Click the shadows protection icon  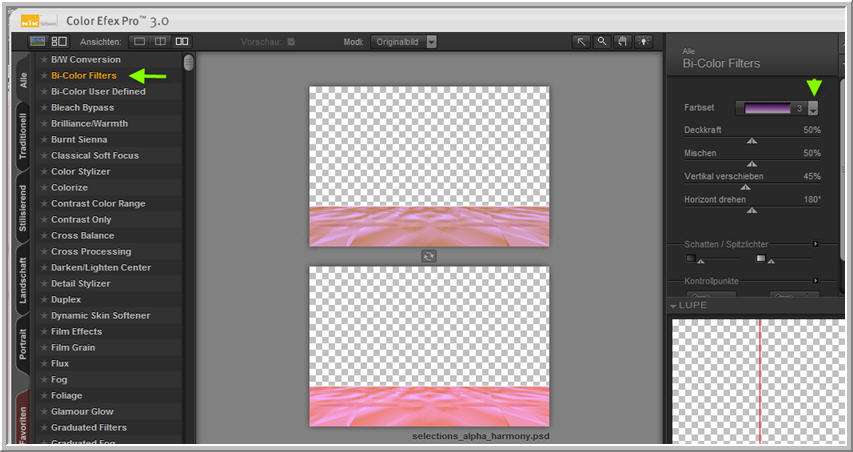(x=691, y=258)
